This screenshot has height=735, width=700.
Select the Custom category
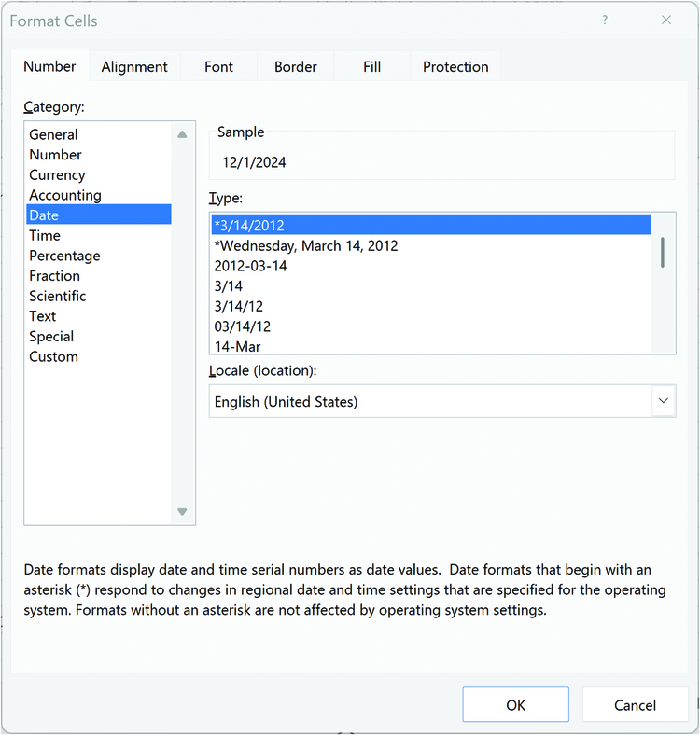coord(99,356)
